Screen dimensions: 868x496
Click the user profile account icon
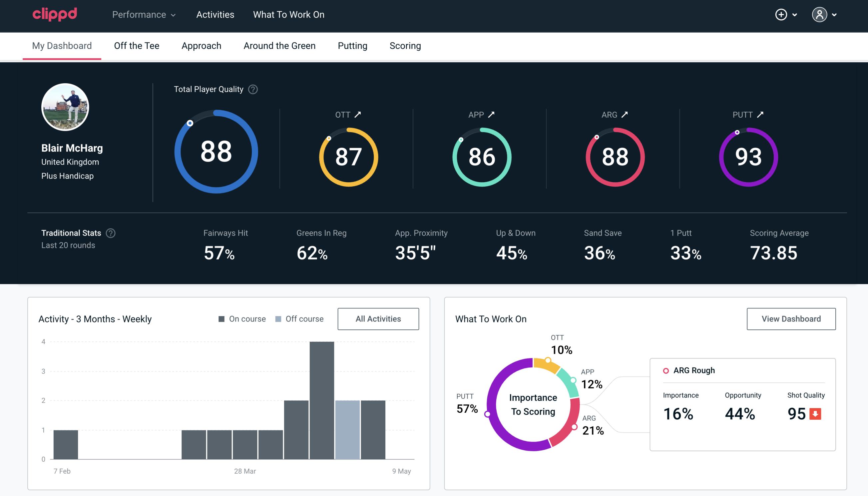820,14
